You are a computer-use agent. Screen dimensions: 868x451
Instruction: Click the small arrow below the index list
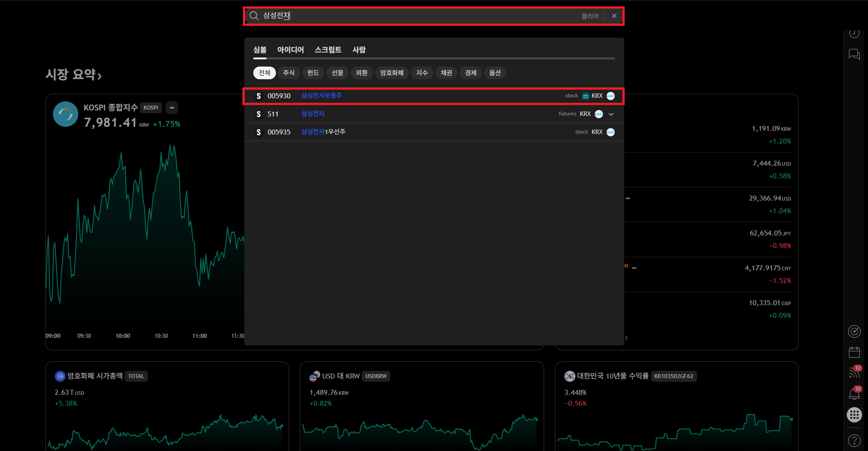(626, 338)
